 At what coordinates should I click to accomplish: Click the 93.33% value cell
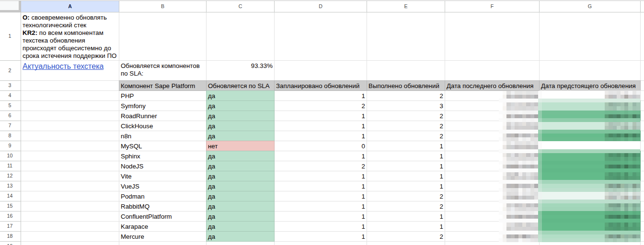(240, 70)
